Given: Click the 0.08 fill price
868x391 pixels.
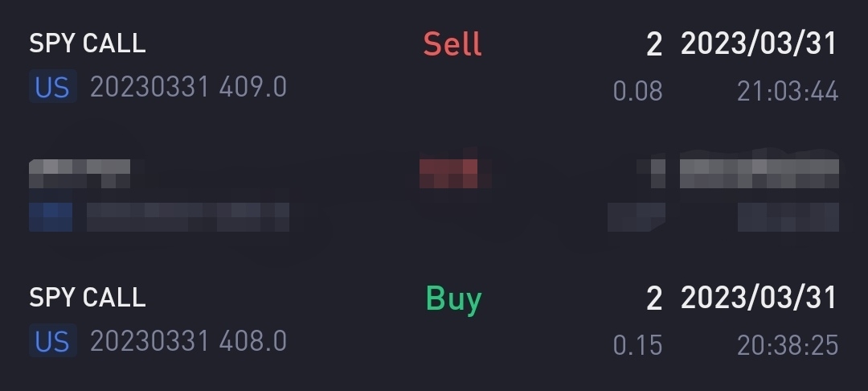Looking at the screenshot, I should (x=637, y=92).
